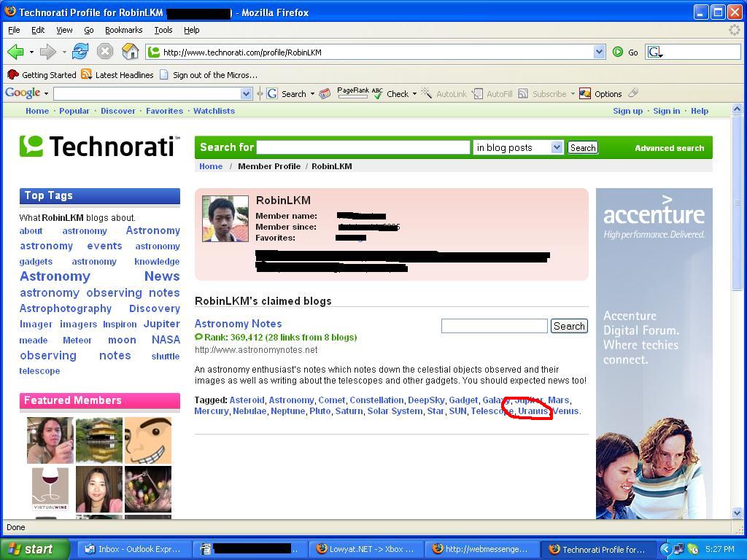Open the address bar URL dropdown
This screenshot has height=560, width=747.
point(600,52)
